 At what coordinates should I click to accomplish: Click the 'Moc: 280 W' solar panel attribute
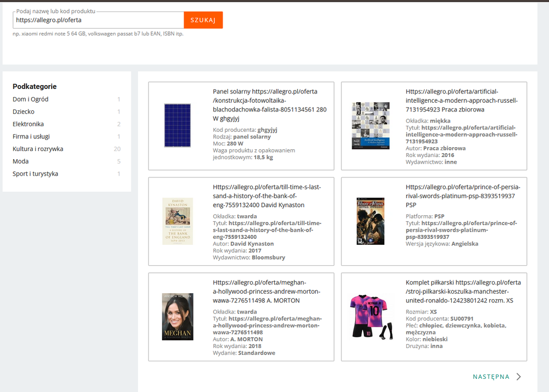pos(228,143)
